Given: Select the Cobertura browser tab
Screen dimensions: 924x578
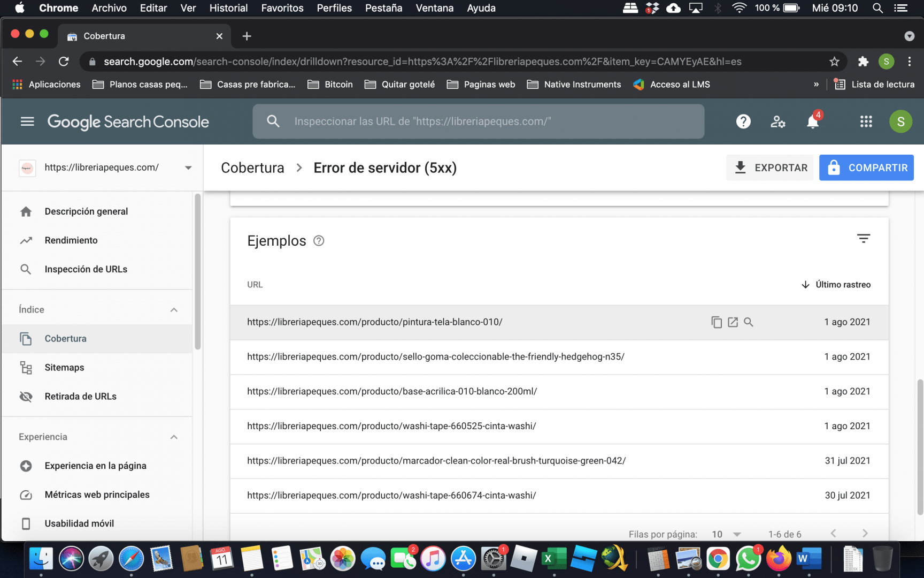Looking at the screenshot, I should tap(144, 36).
